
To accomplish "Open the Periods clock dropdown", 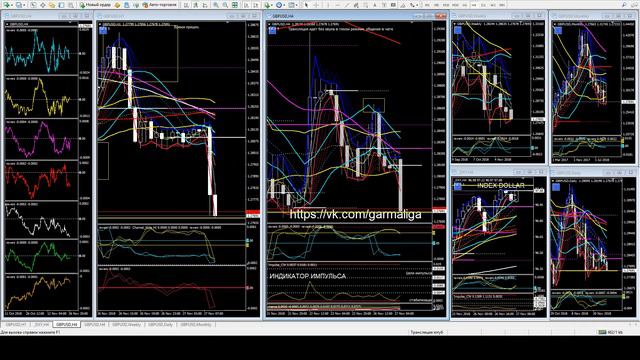I will [x=280, y=5].
